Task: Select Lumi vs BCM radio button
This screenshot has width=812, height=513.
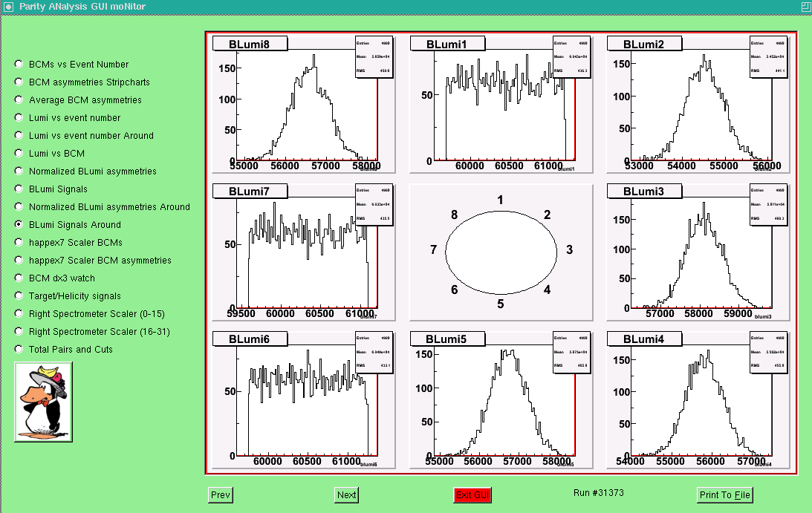Action: [19, 153]
